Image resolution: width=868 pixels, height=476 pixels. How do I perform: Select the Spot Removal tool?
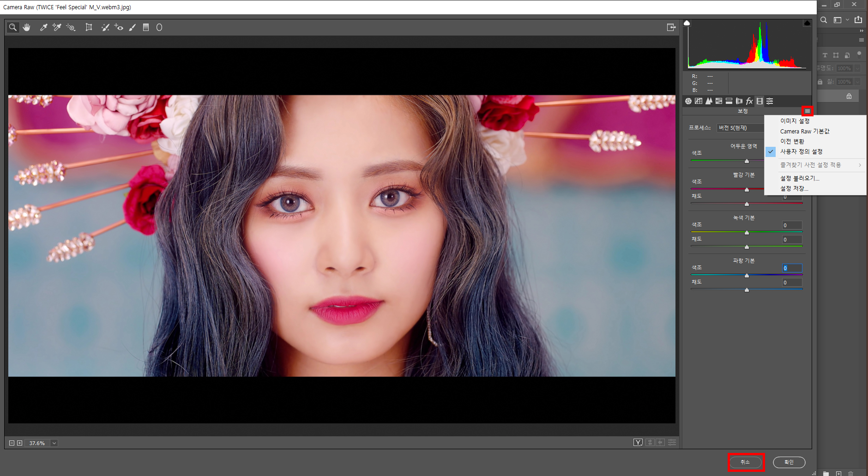click(105, 27)
